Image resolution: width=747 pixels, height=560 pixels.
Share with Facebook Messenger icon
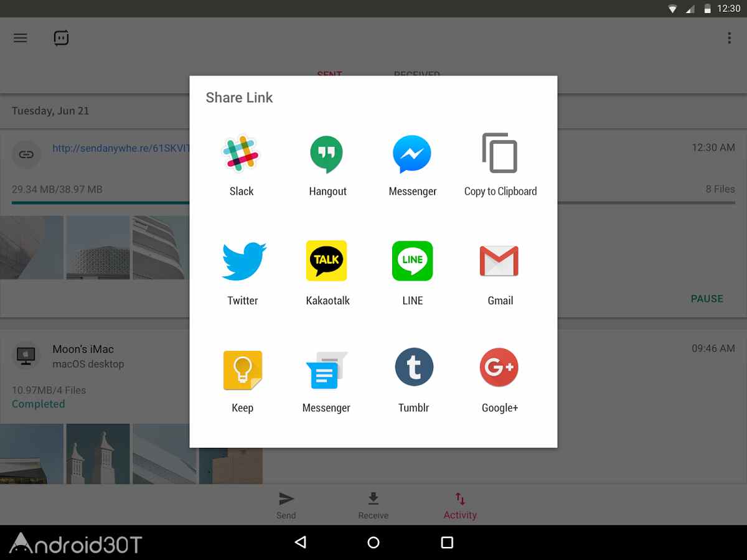tap(412, 154)
